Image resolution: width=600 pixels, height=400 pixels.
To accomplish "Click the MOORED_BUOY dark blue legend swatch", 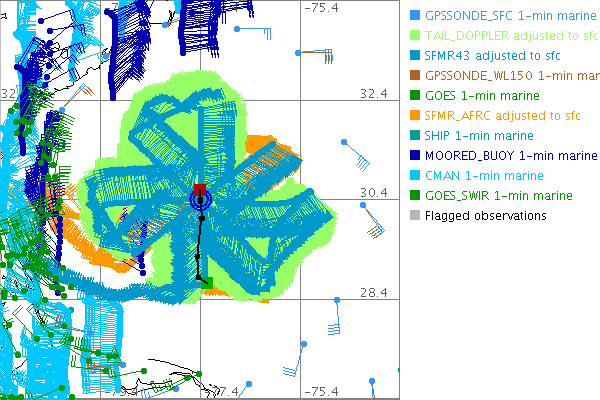I will point(413,156).
